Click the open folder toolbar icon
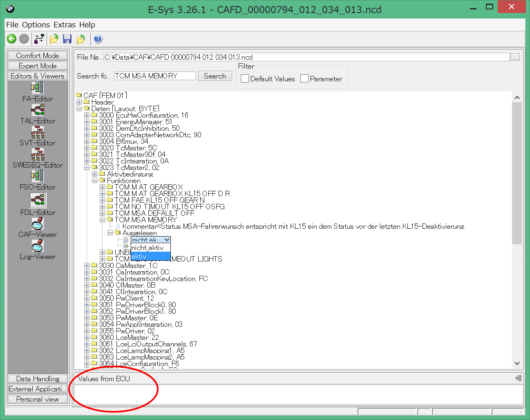This screenshot has width=530, height=420. pyautogui.click(x=54, y=39)
